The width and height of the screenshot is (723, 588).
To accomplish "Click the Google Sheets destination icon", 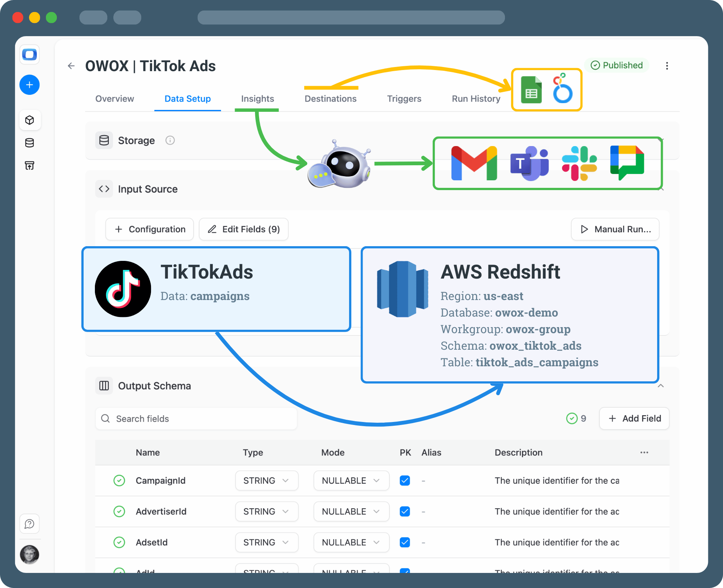I will point(531,90).
